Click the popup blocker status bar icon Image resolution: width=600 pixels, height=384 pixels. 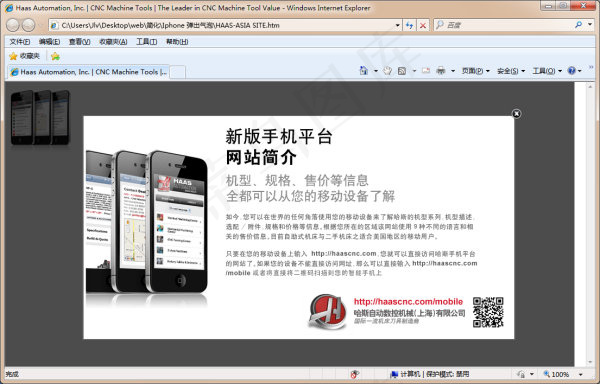coord(354,374)
